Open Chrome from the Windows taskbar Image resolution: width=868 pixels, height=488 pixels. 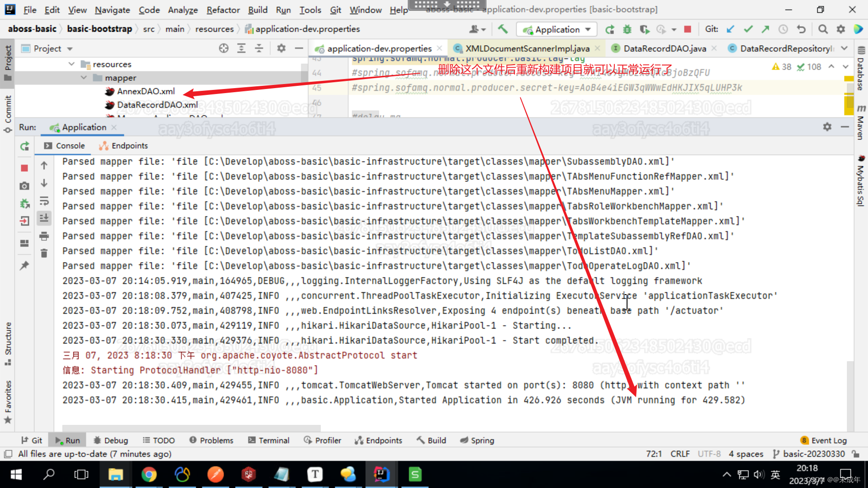(149, 474)
